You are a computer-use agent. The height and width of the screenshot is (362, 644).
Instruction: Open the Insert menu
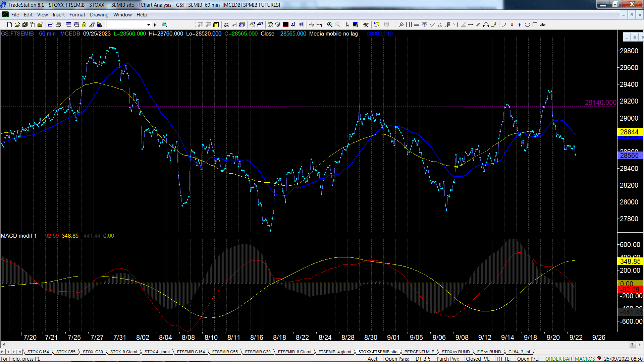(x=59, y=15)
